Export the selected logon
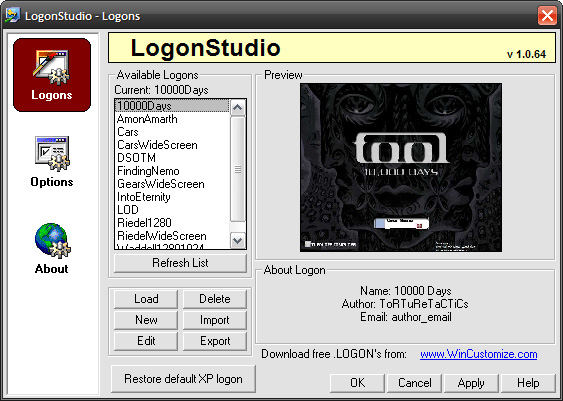563x401 pixels. tap(215, 341)
